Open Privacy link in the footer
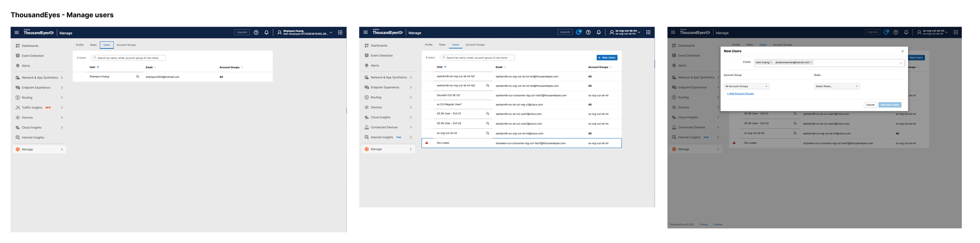Screen dimensions: 980x243 (x=704, y=225)
